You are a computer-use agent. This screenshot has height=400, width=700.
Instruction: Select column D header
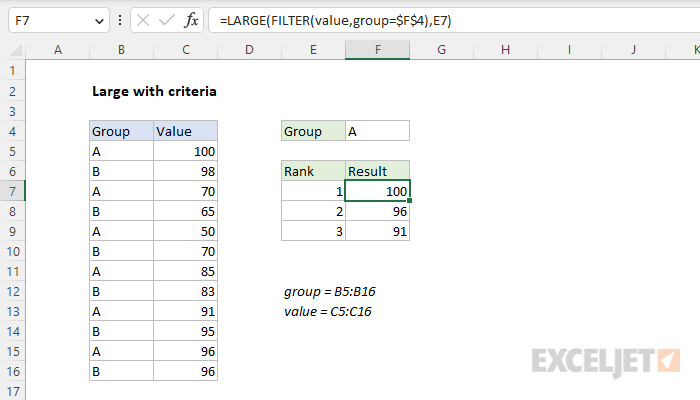(250, 50)
